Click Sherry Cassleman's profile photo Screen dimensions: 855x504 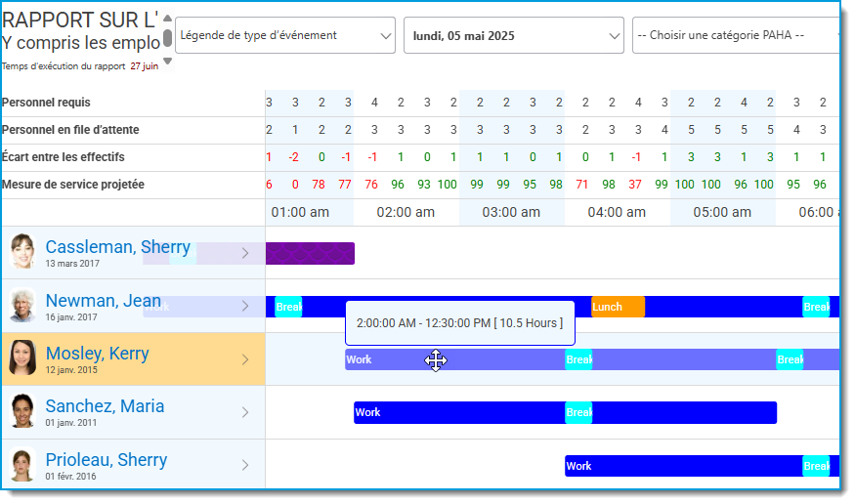pos(22,251)
